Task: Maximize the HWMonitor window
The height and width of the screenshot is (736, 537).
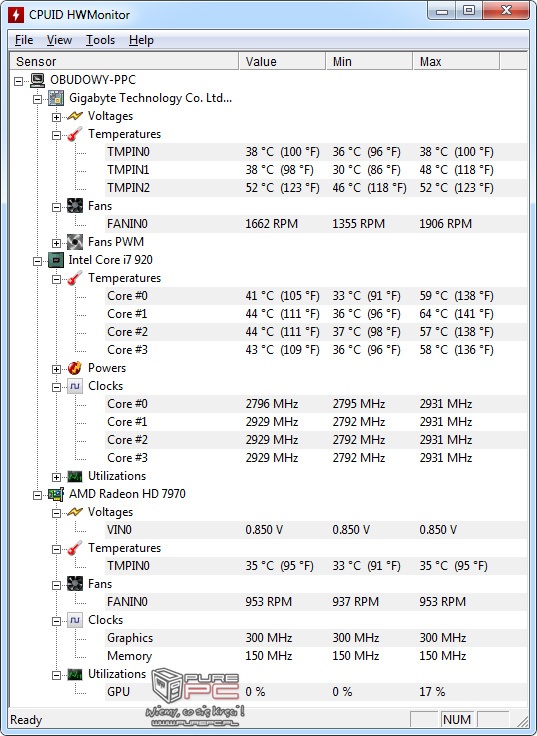Action: coord(469,11)
